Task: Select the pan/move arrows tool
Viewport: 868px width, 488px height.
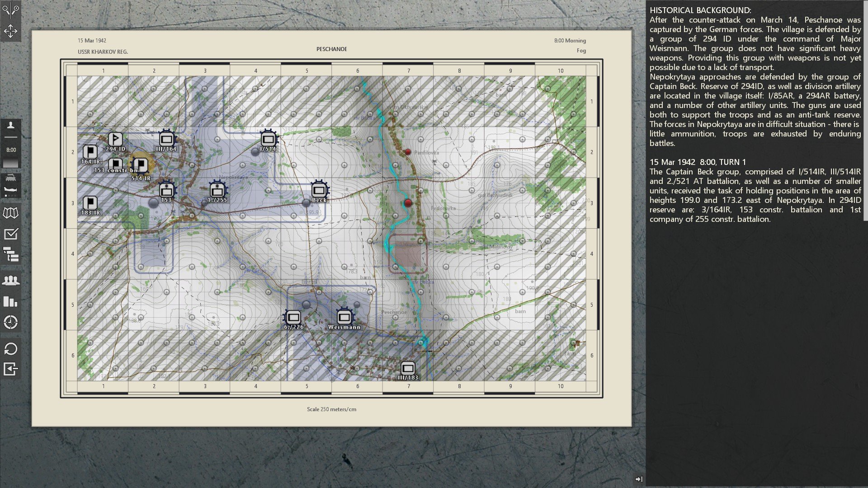Action: pos(10,31)
